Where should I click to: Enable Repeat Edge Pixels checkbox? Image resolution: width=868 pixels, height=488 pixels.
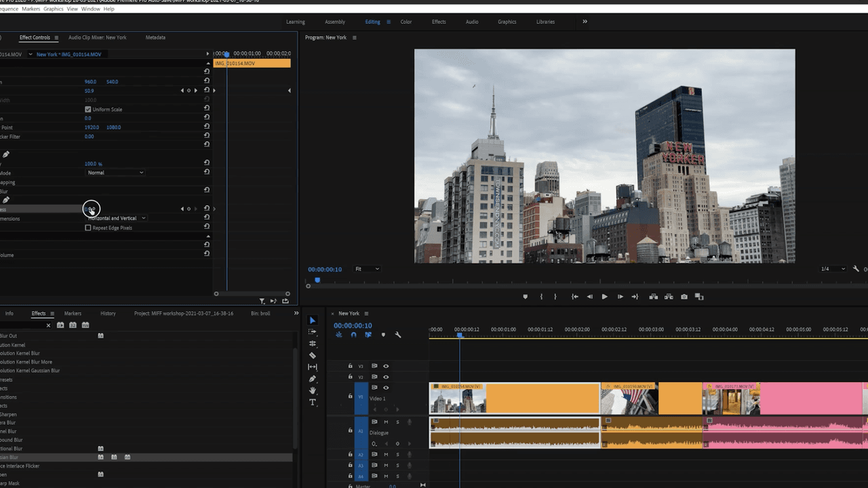[88, 228]
